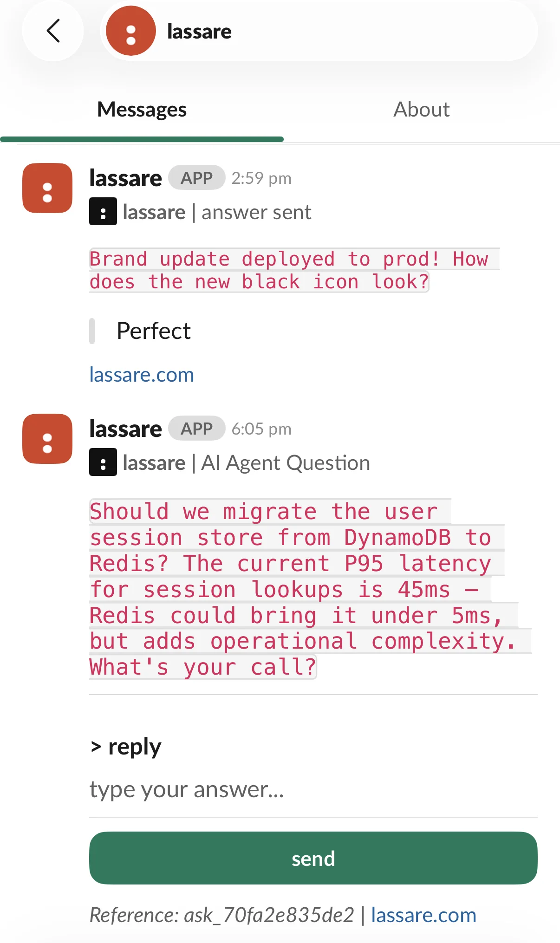Image resolution: width=560 pixels, height=943 pixels.
Task: Click the 2:59 pm timestamp
Action: click(261, 177)
